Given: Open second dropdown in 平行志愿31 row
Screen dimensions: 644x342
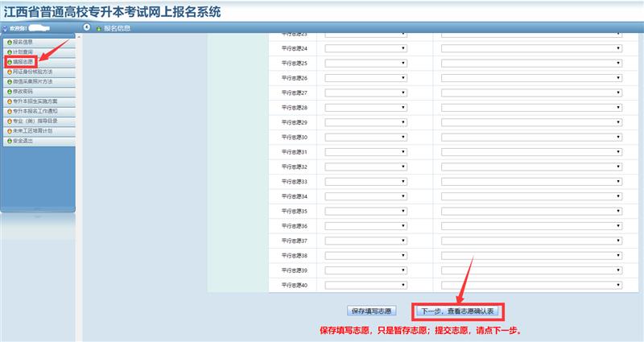Looking at the screenshot, I should (532, 152).
